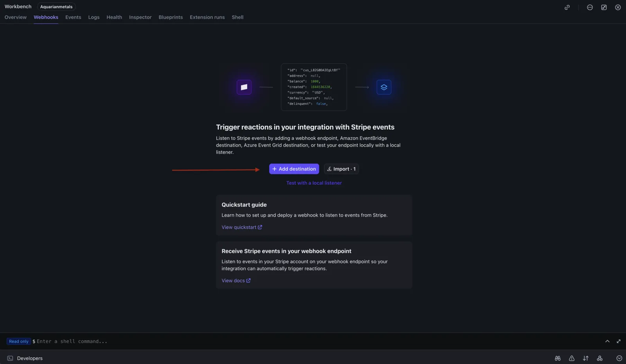Image resolution: width=626 pixels, height=364 pixels.
Task: Expand shell panel with up chevron
Action: click(x=608, y=341)
